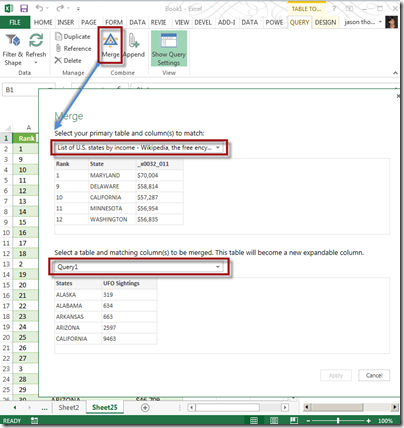Click the Apply button
The image size is (404, 428).
pos(336,375)
